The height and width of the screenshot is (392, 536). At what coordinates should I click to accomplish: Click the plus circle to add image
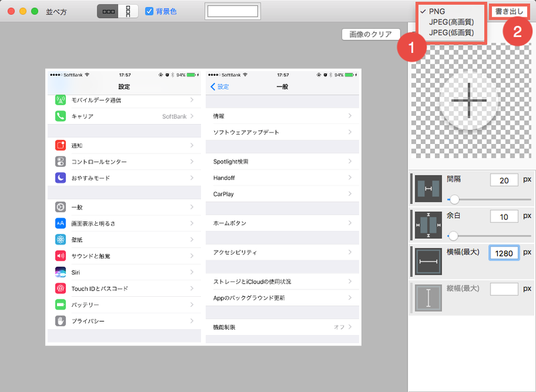pos(468,101)
